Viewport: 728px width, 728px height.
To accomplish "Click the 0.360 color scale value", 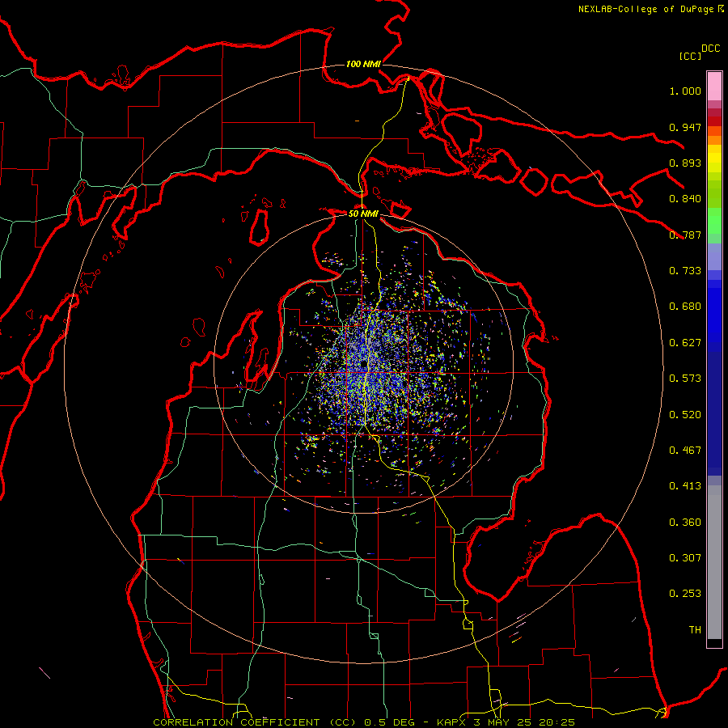I will (685, 523).
